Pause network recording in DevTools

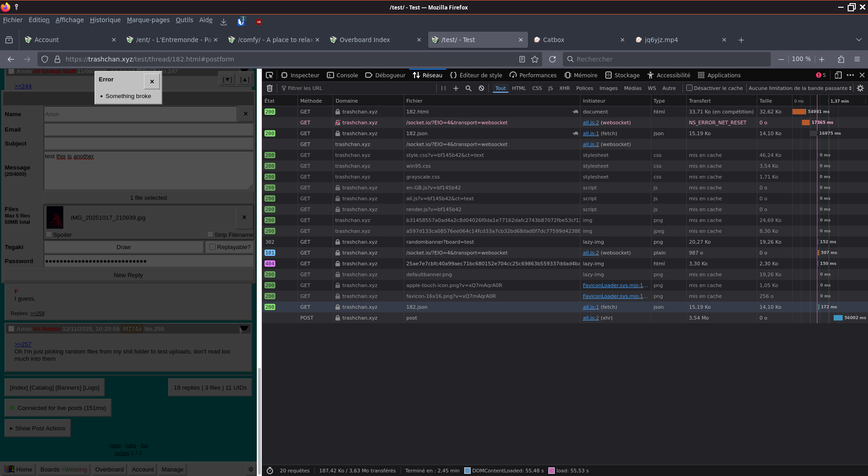click(443, 88)
